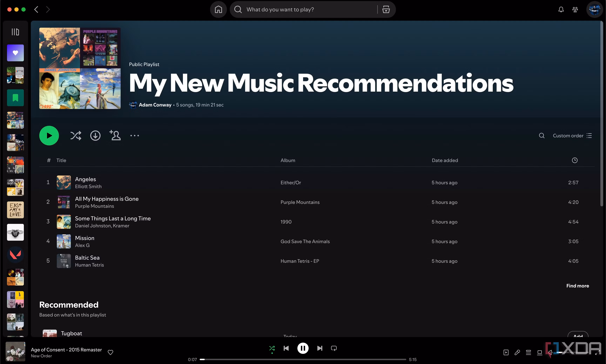Toggle Now Playing view icon

pyautogui.click(x=506, y=352)
